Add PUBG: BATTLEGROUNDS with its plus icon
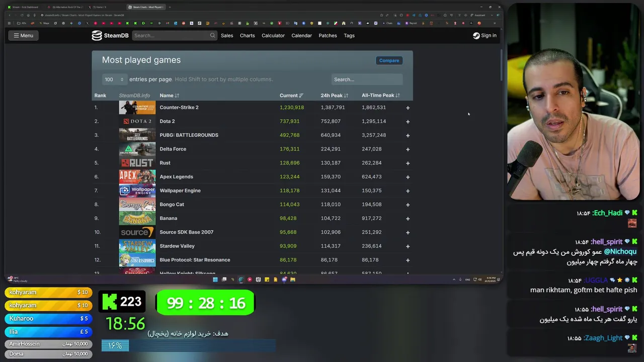The width and height of the screenshot is (644, 362). 408,135
